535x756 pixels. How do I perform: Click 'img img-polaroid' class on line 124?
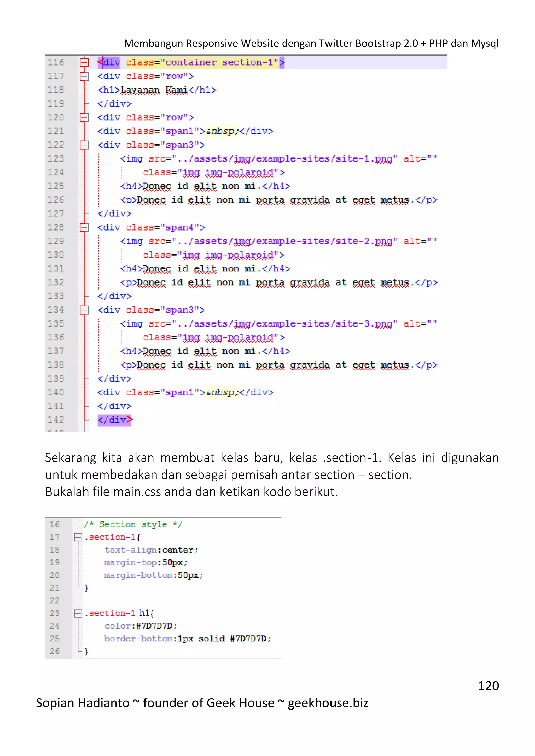coord(228,173)
